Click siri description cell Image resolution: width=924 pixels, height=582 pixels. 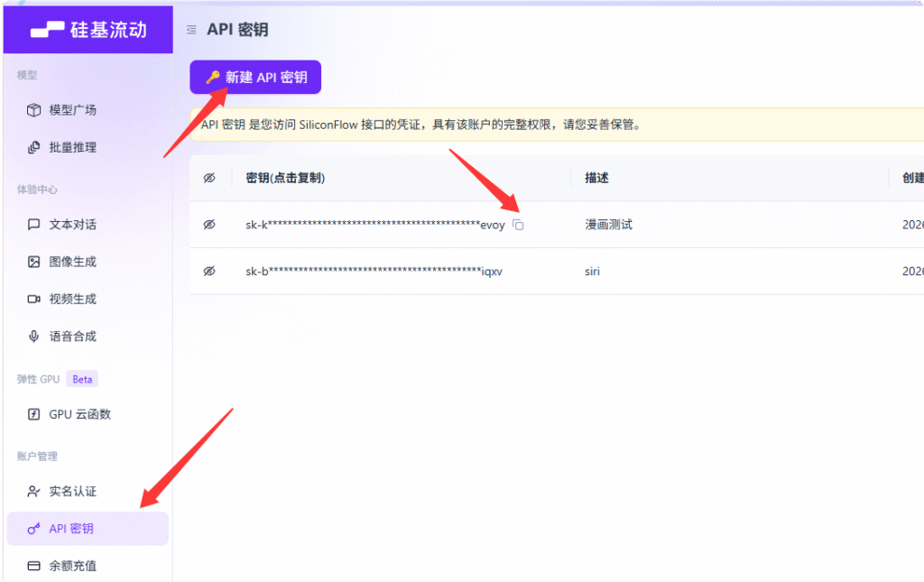click(592, 271)
